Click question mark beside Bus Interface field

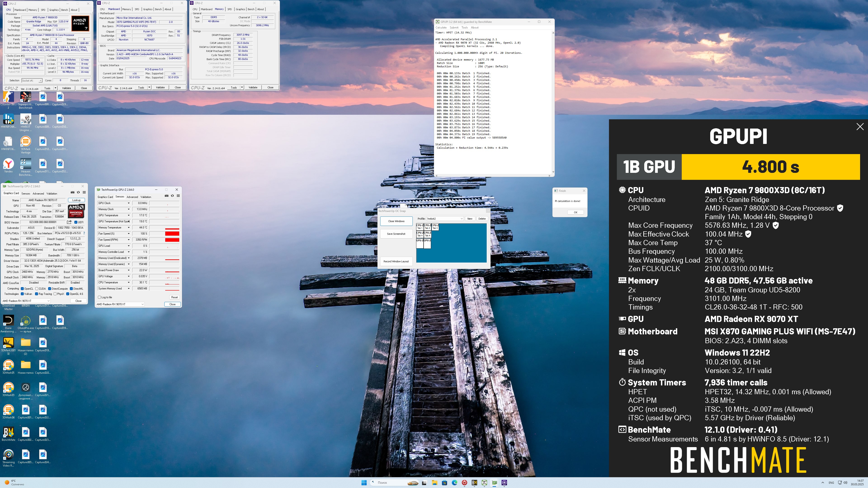pos(84,233)
